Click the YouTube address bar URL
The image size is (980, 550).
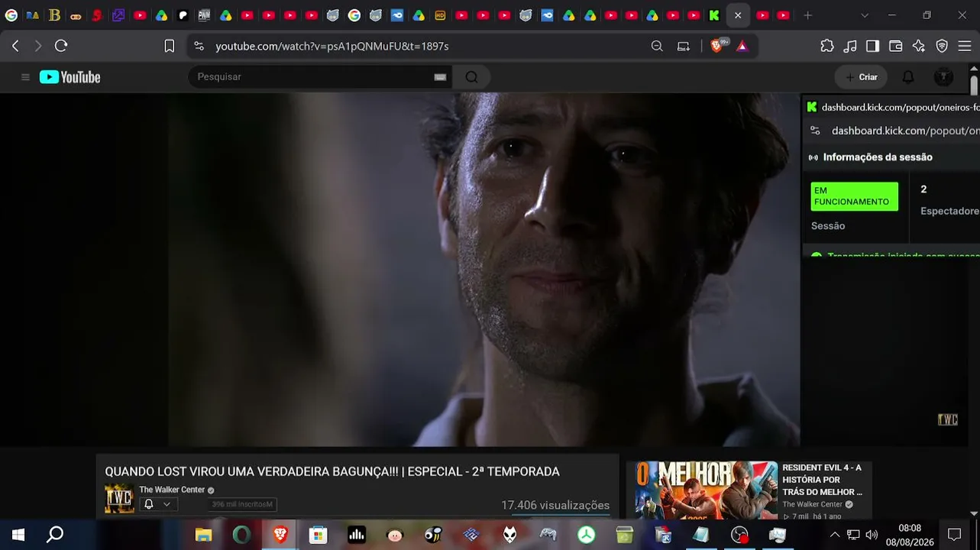coord(332,46)
